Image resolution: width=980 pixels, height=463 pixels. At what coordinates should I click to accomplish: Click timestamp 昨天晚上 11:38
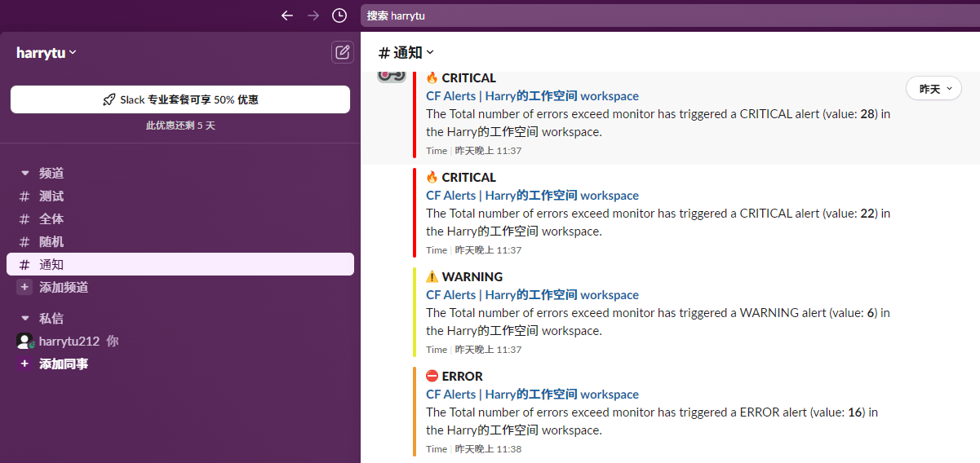(488, 449)
